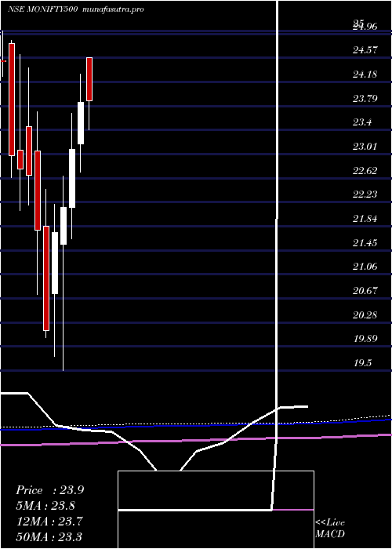Click the 19.5 price axis label
Image resolution: width=392 pixels, height=549 pixels.
click(362, 363)
